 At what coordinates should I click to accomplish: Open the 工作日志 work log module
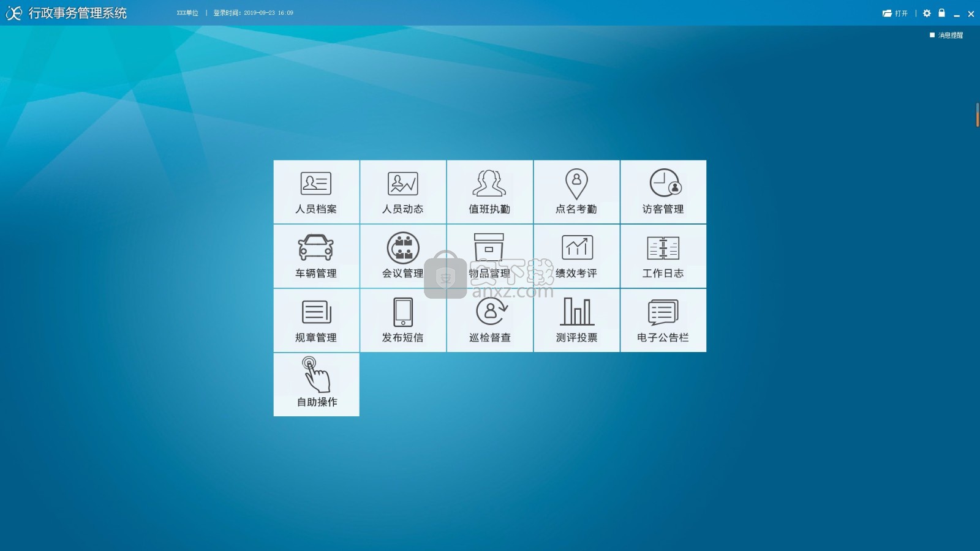(x=663, y=257)
